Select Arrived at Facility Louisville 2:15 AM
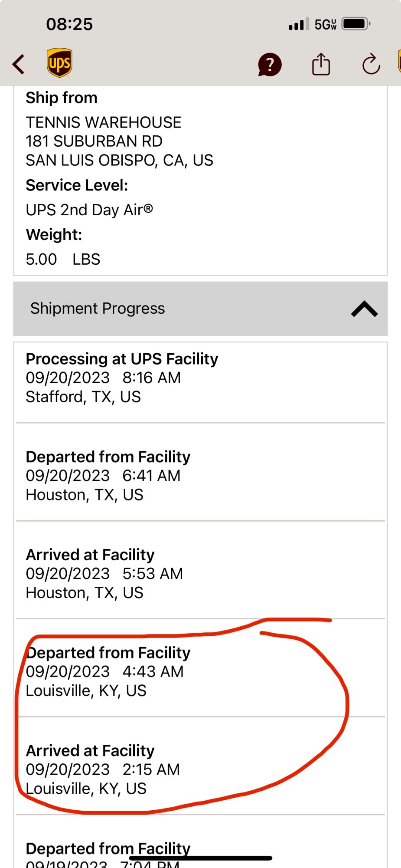The width and height of the screenshot is (401, 868). tap(200, 769)
